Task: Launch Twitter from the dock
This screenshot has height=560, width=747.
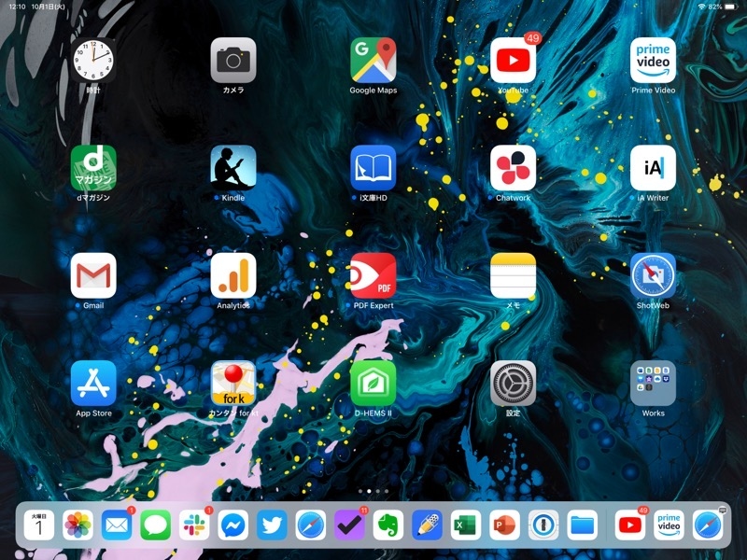Action: [x=272, y=525]
